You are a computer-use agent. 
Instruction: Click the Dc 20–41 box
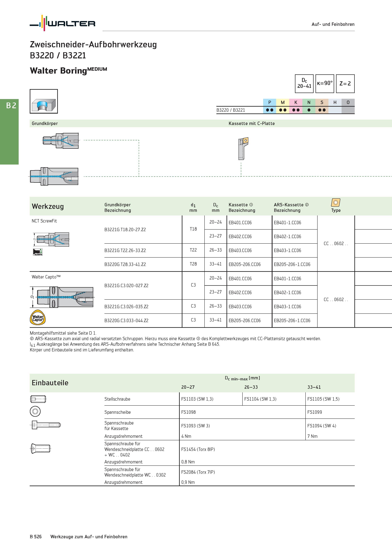coord(304,84)
